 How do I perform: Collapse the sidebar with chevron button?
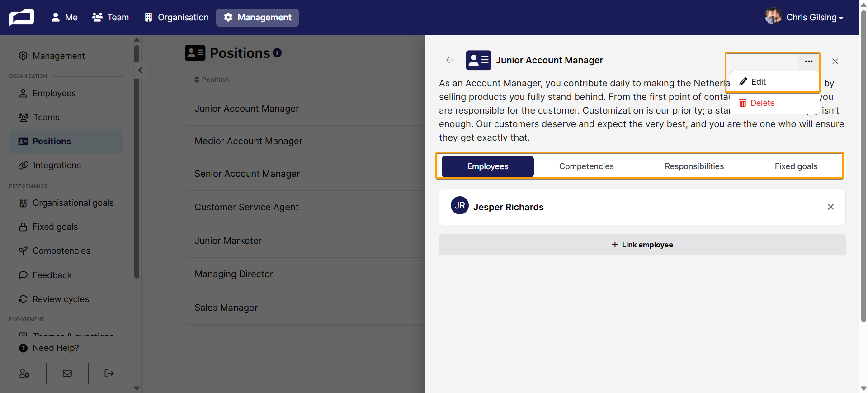(x=141, y=70)
